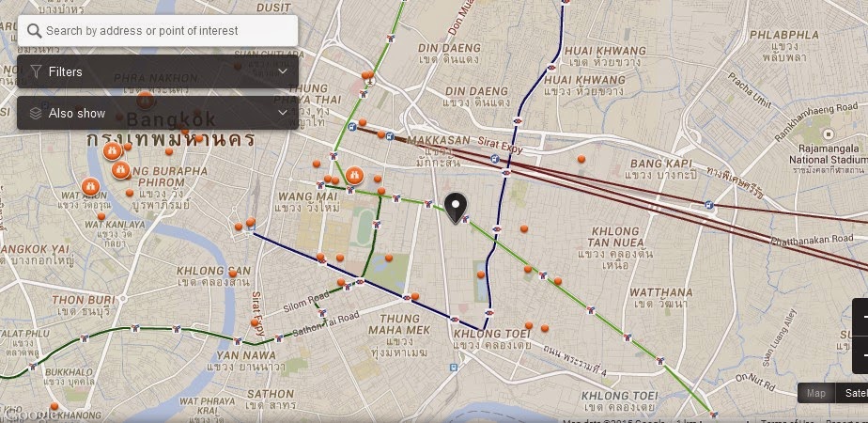This screenshot has width=868, height=423.
Task: Click orange dot at top of Lumphini park area
Action: [x=389, y=258]
